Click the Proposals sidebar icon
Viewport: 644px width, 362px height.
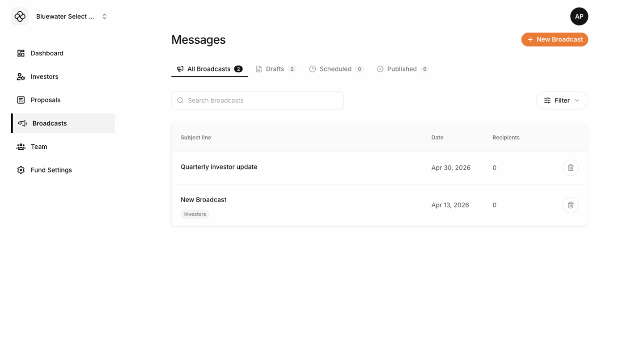(x=21, y=100)
